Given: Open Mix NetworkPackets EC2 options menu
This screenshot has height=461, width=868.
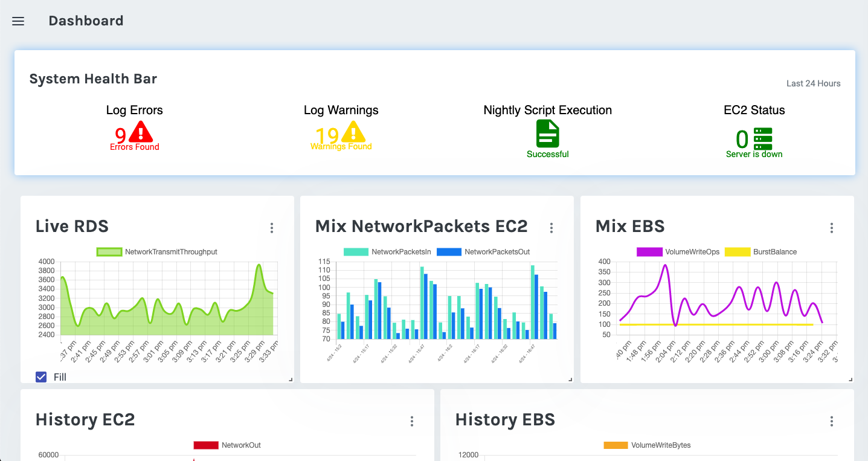Looking at the screenshot, I should tap(551, 228).
